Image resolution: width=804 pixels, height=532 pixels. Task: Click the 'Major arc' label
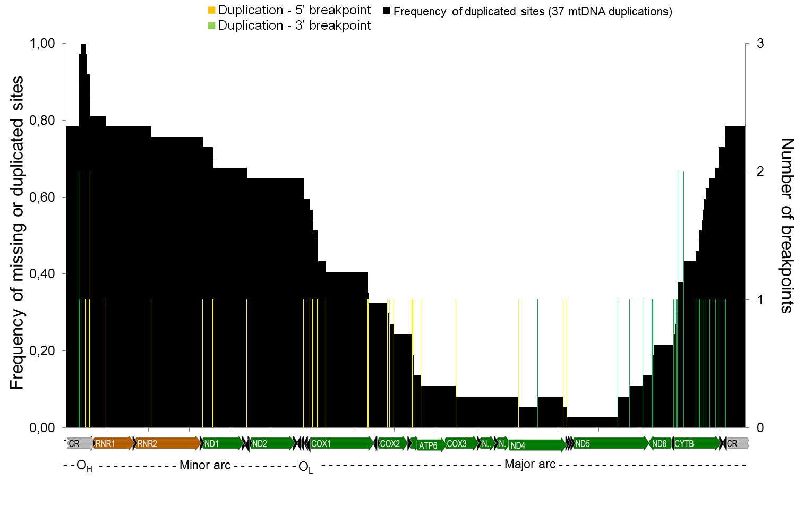529,465
